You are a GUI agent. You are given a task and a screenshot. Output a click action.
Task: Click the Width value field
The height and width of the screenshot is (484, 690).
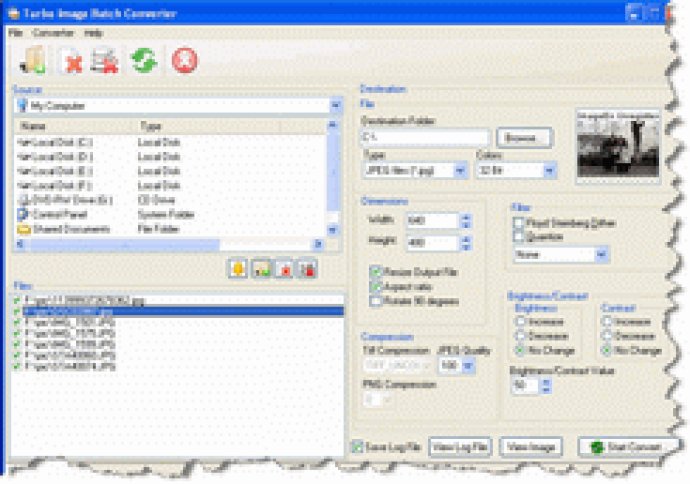coord(432,220)
